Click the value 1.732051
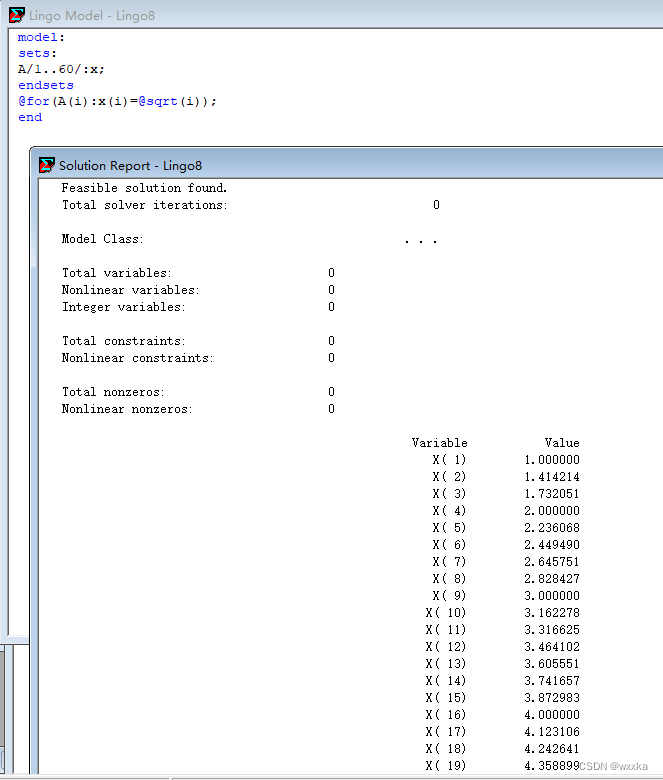This screenshot has height=780, width=663. pyautogui.click(x=552, y=493)
